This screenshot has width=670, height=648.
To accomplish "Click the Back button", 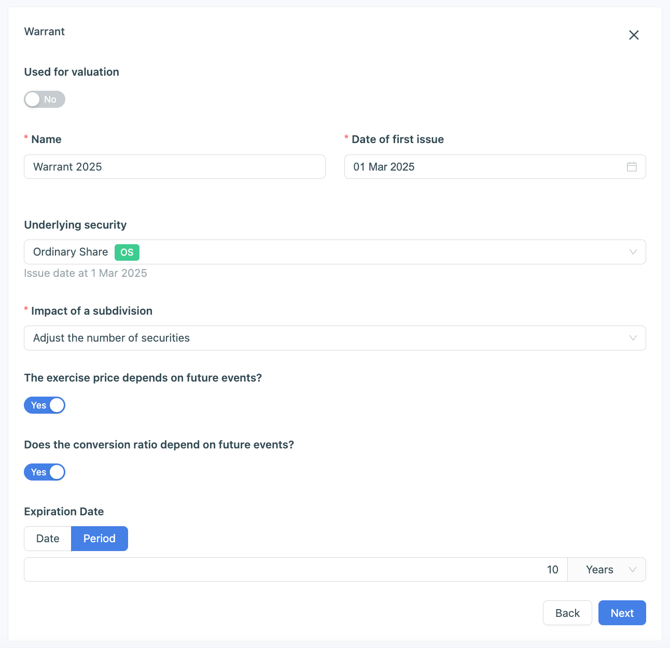I will (x=567, y=613).
